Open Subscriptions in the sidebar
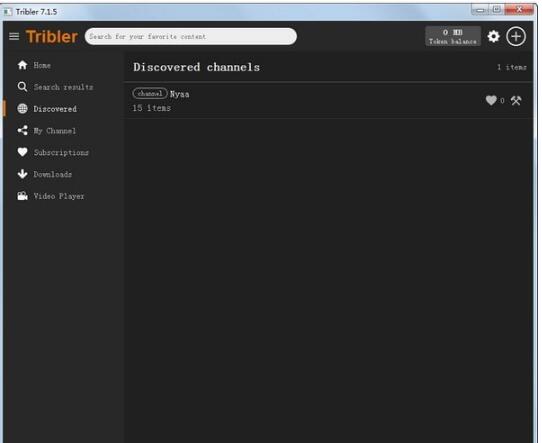Screen dimensions: 542x443 [x=61, y=153]
